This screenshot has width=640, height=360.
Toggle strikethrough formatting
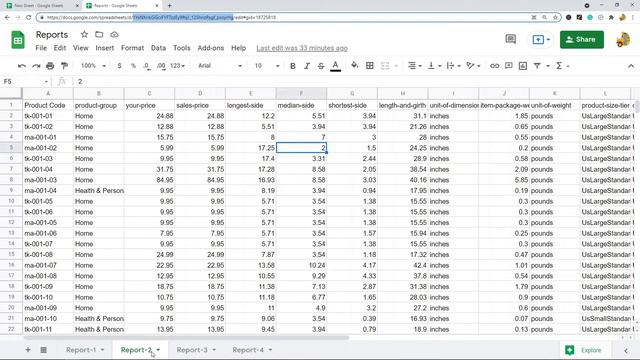point(321,66)
